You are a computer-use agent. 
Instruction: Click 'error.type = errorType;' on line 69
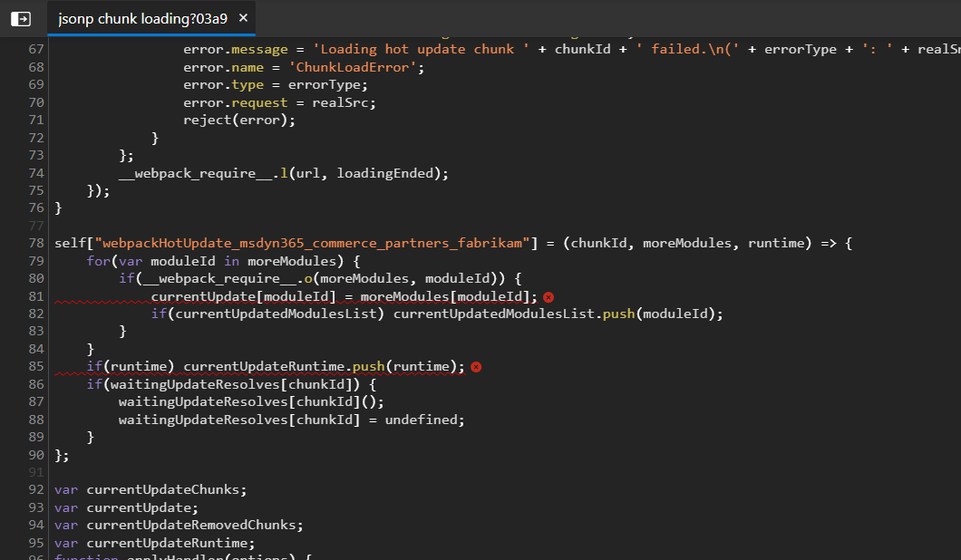[x=276, y=85]
